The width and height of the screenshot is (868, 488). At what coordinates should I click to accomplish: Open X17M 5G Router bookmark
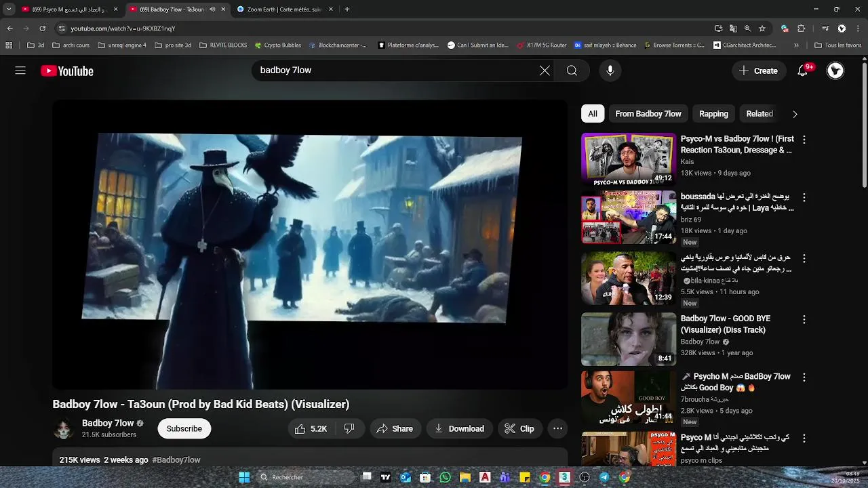(541, 45)
